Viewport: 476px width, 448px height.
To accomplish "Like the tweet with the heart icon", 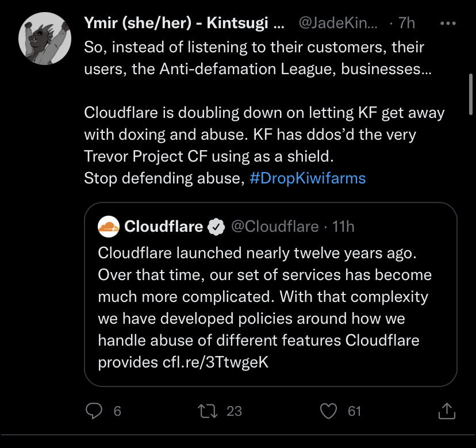I will click(x=328, y=411).
